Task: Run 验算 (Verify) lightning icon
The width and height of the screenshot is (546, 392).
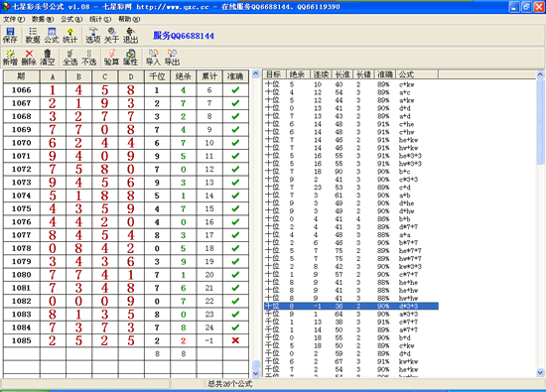Action: [111, 58]
